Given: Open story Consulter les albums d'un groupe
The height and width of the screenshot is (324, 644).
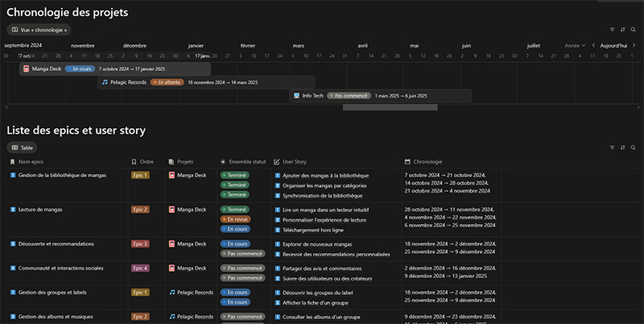Looking at the screenshot, I should pos(321,317).
